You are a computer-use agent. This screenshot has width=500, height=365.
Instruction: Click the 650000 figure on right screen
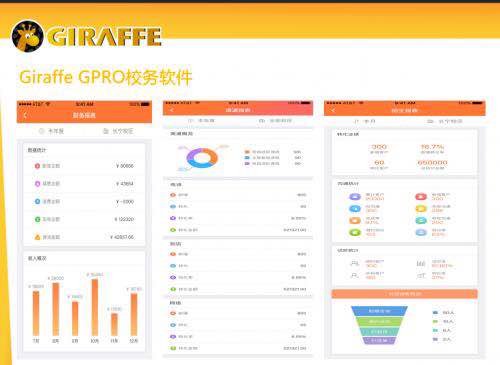pyautogui.click(x=432, y=162)
